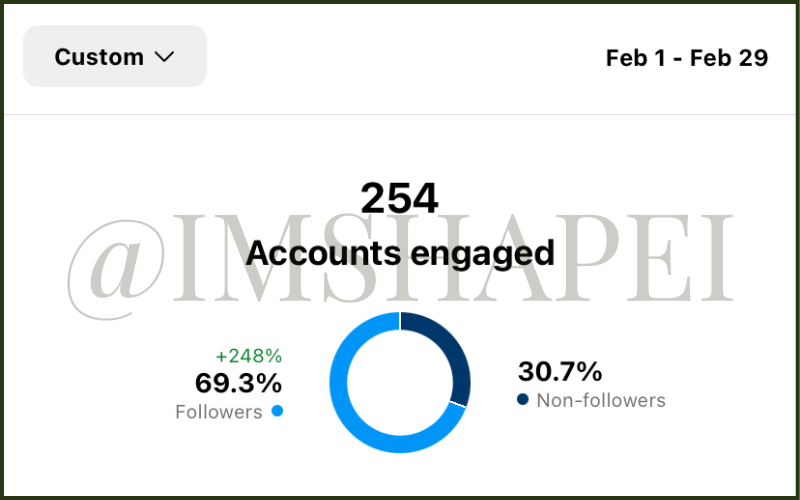Click the light blue Followers legend dot

(x=277, y=411)
